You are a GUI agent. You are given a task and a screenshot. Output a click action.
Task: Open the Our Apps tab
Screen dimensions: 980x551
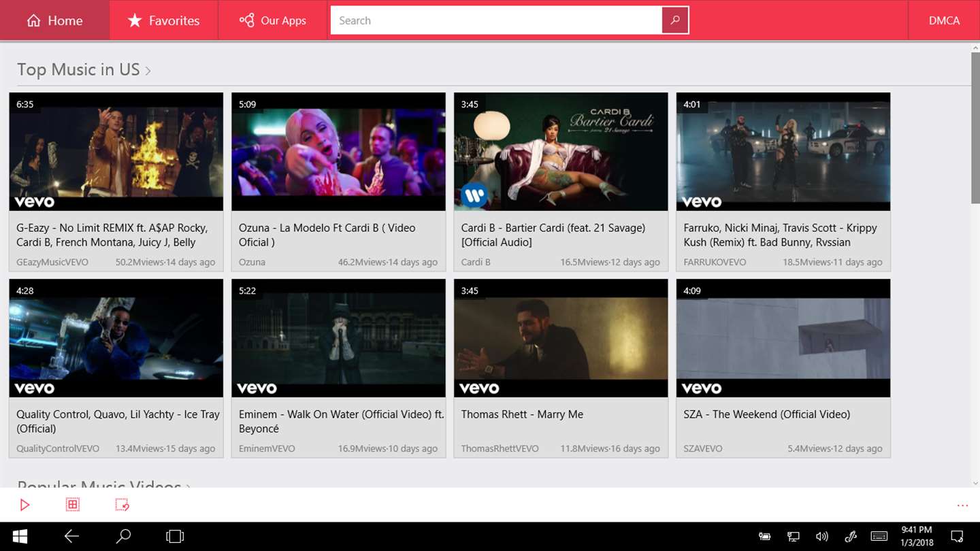click(273, 20)
